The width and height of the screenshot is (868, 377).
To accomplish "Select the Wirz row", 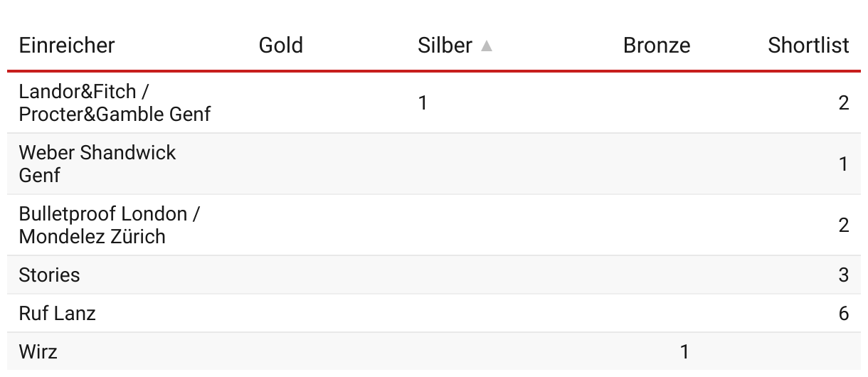I will point(38,351).
